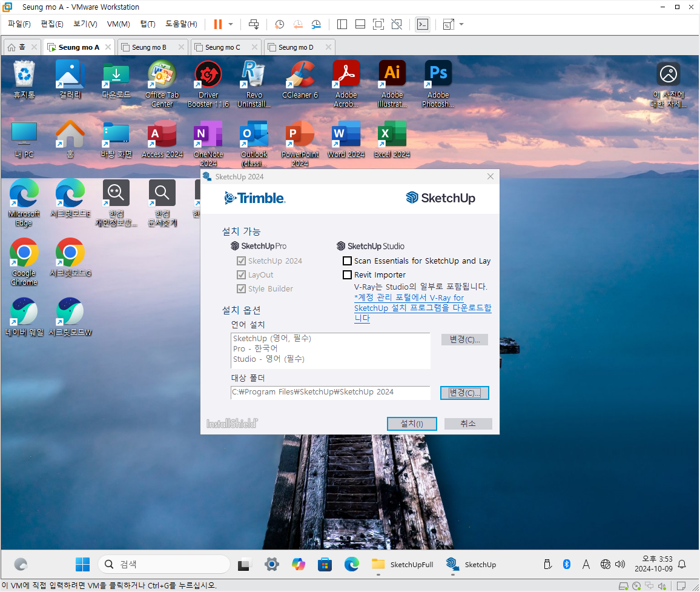This screenshot has height=592, width=700.
Task: Open the Recycle Bin desktop icon
Action: pyautogui.click(x=24, y=79)
